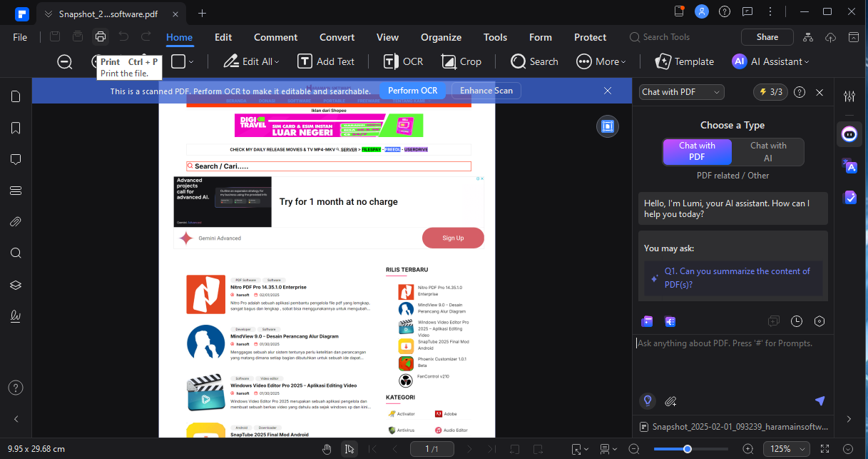Expand the Chat with PDF dropdown
This screenshot has width=868, height=459.
pos(682,92)
